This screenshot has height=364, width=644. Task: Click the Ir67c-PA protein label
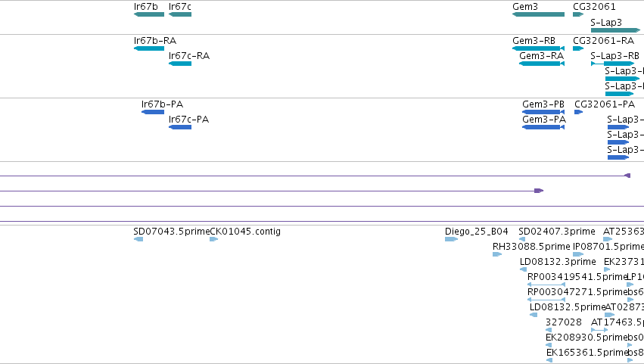pos(189,120)
